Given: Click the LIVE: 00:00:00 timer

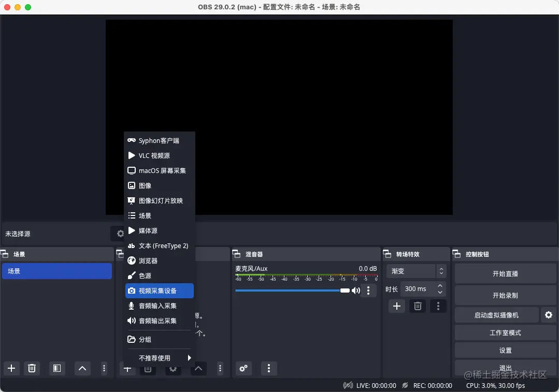Looking at the screenshot, I should click(376, 385).
